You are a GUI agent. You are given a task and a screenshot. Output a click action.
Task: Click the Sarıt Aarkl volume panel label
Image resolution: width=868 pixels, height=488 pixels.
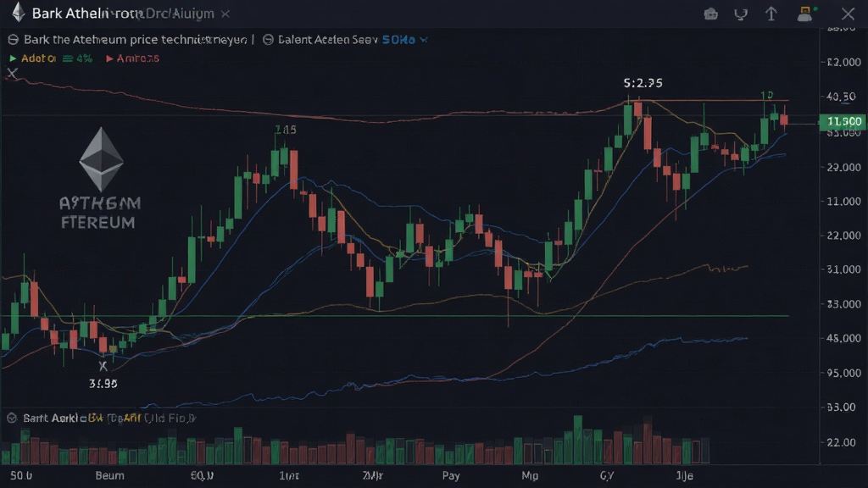pyautogui.click(x=50, y=419)
